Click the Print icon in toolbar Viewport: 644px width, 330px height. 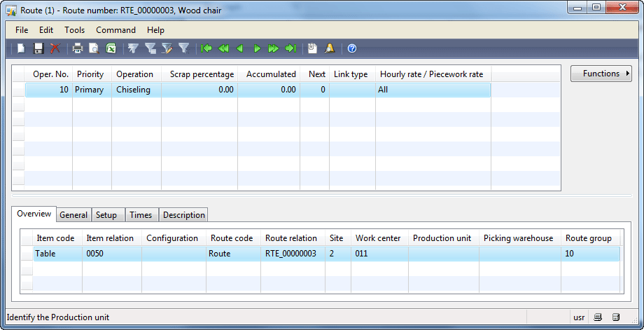coord(77,48)
